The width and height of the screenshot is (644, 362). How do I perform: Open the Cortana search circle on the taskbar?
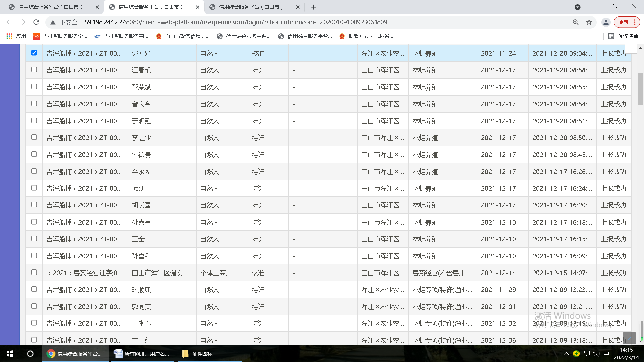click(30, 354)
